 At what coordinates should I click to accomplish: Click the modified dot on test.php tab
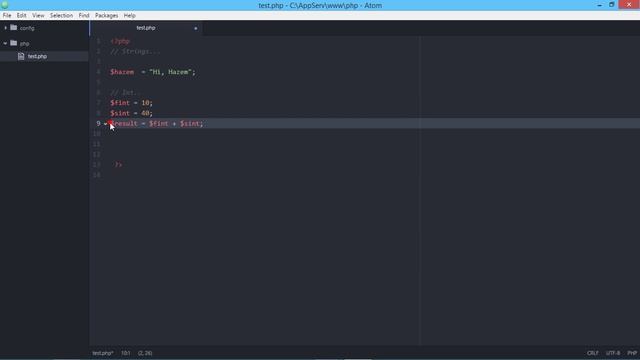(x=196, y=28)
